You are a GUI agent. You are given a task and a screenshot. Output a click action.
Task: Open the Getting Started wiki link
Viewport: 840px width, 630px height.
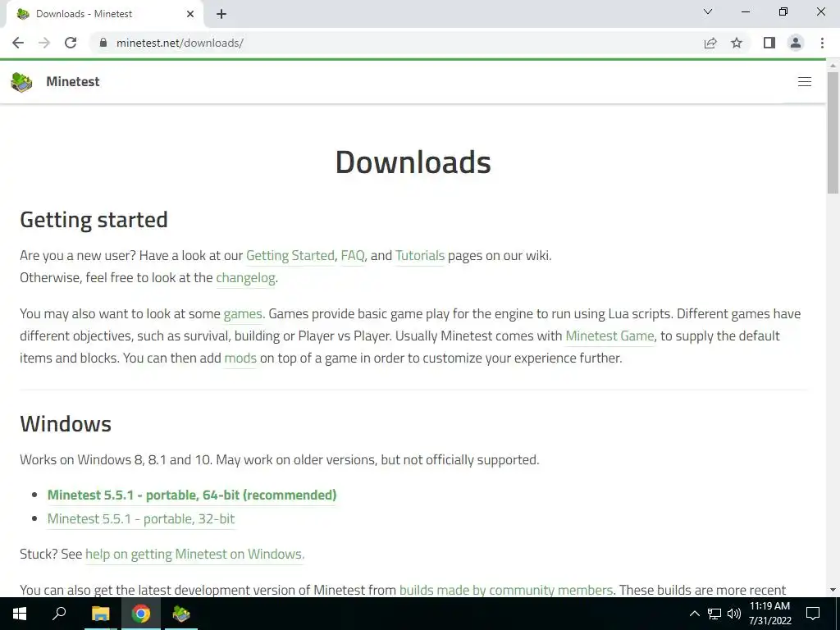point(290,256)
